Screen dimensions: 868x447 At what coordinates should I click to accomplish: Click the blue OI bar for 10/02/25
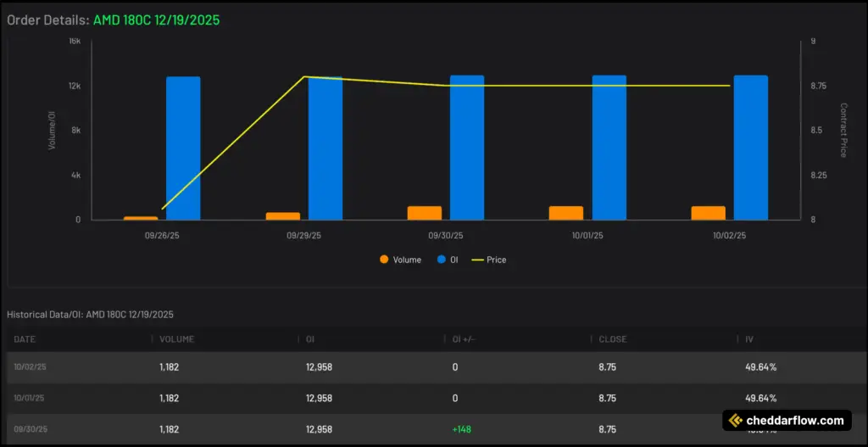click(x=751, y=148)
